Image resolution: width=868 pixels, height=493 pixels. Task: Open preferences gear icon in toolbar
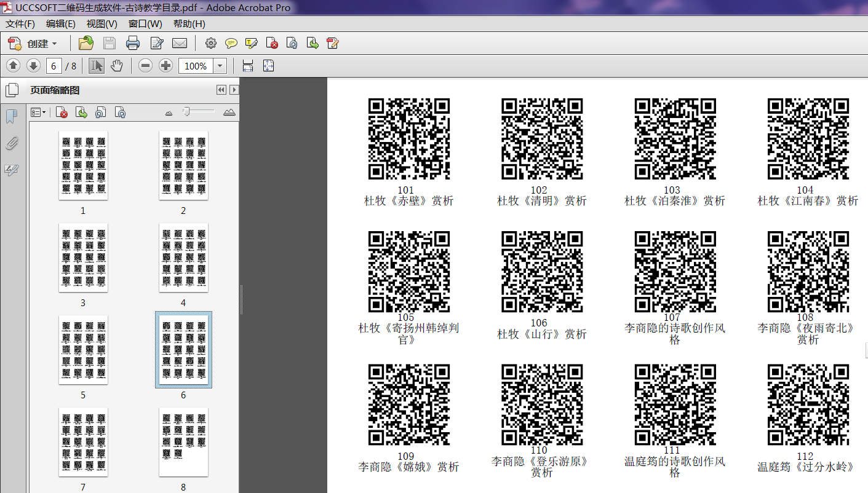[211, 43]
